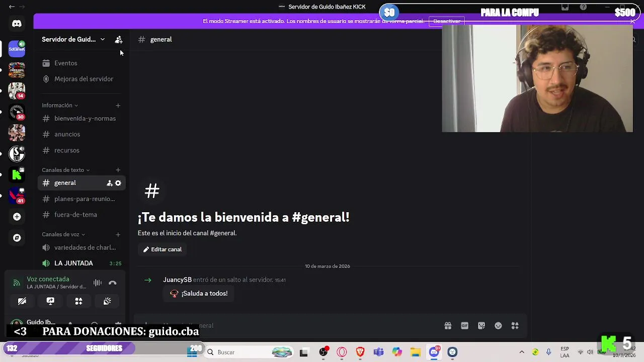This screenshot has width=644, height=362.
Task: Show hidden system tray icons
Action: 522,352
